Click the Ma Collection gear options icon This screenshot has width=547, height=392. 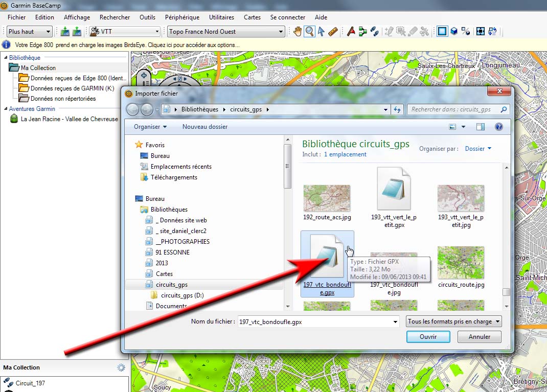(121, 367)
